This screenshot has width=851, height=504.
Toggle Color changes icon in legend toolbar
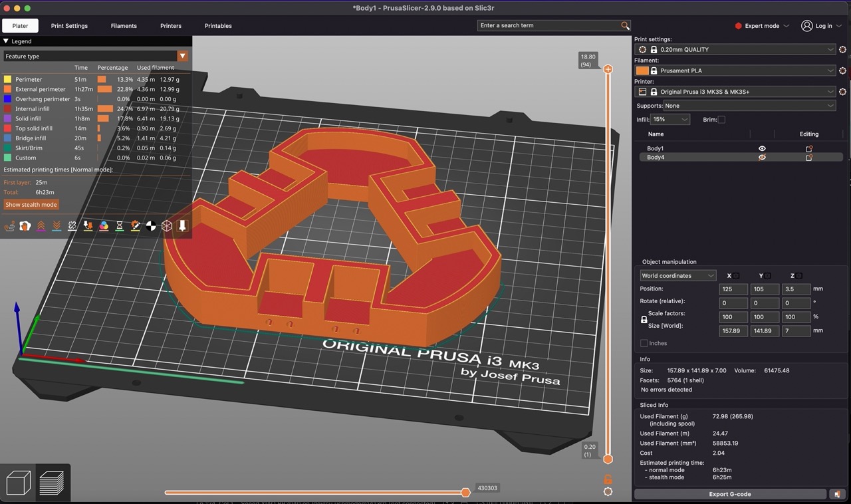click(x=104, y=226)
